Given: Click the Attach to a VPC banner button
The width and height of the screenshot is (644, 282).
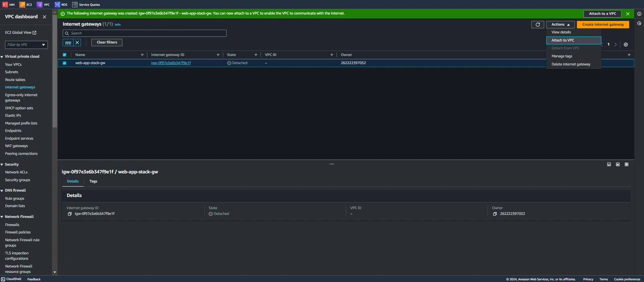Looking at the screenshot, I should (603, 14).
